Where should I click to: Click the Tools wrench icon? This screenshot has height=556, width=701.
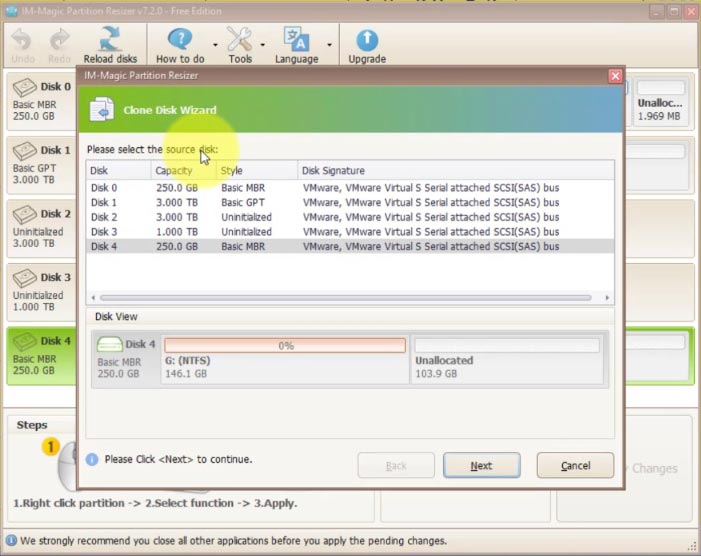(x=240, y=40)
